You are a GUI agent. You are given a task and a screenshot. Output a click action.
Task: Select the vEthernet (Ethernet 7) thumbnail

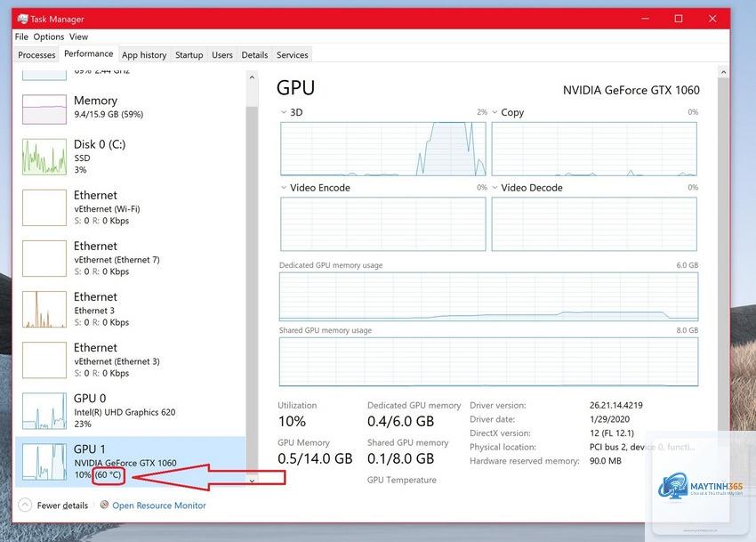pos(44,258)
